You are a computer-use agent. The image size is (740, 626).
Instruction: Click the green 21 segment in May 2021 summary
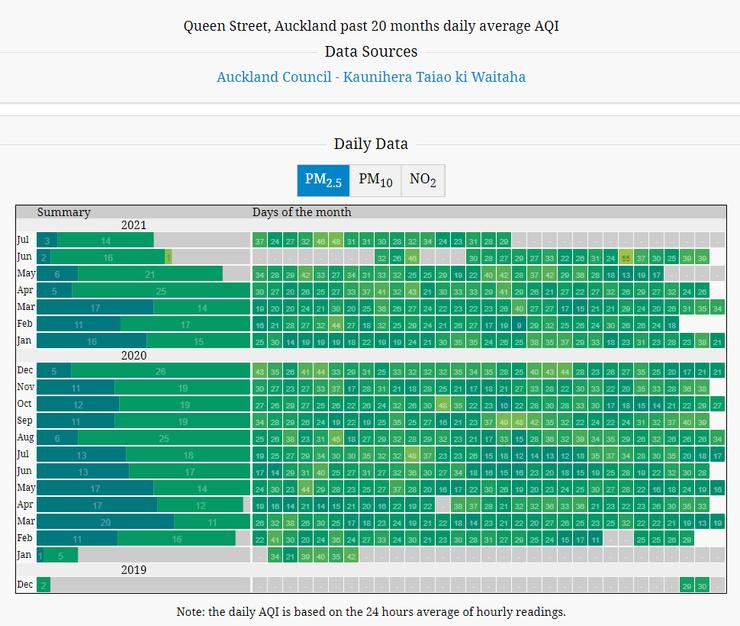coord(150,274)
